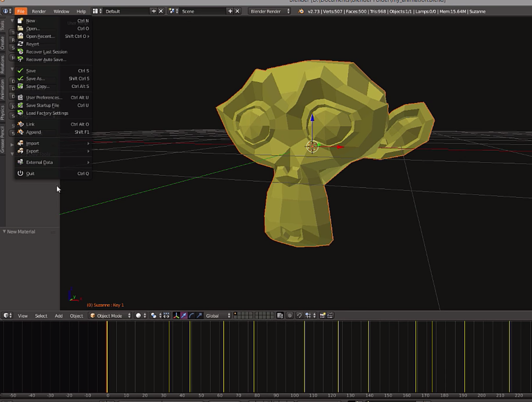Click the OpenGL render animation clapper icon
Viewport: 532px width, 402px height.
[x=330, y=316]
